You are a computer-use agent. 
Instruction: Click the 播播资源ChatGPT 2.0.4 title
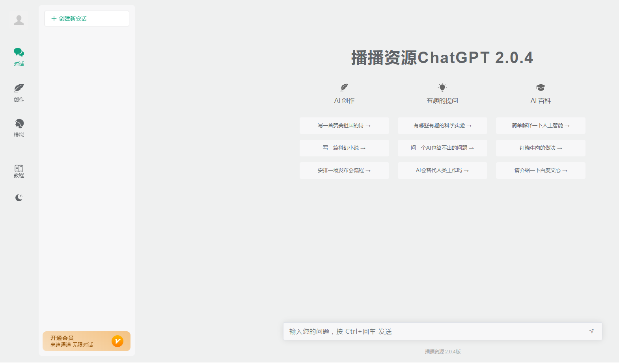point(442,58)
